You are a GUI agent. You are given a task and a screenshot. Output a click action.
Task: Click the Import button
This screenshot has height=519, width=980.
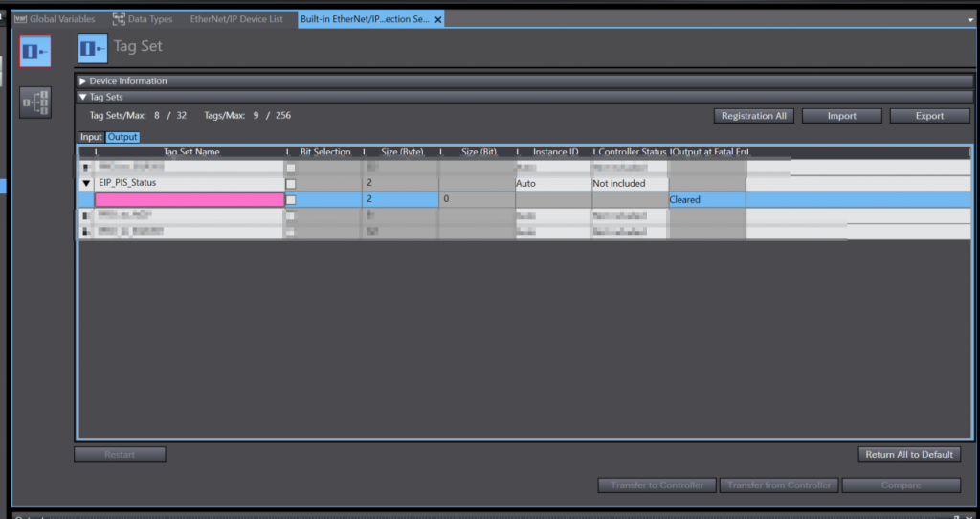click(842, 116)
